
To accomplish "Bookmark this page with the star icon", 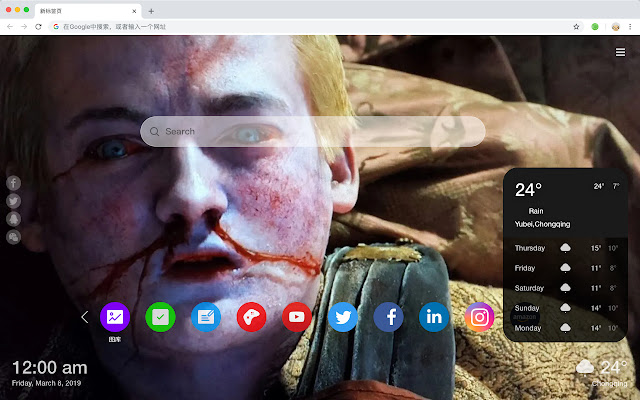I will [576, 27].
